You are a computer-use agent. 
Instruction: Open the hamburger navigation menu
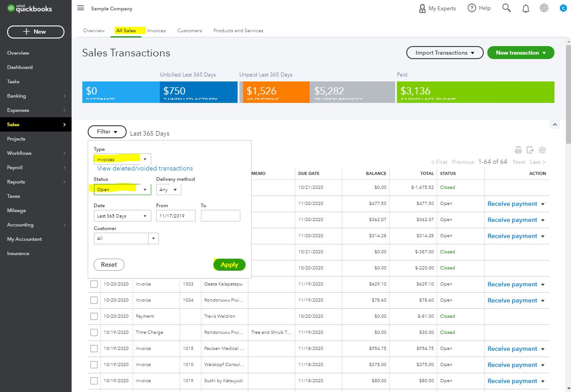pos(81,8)
